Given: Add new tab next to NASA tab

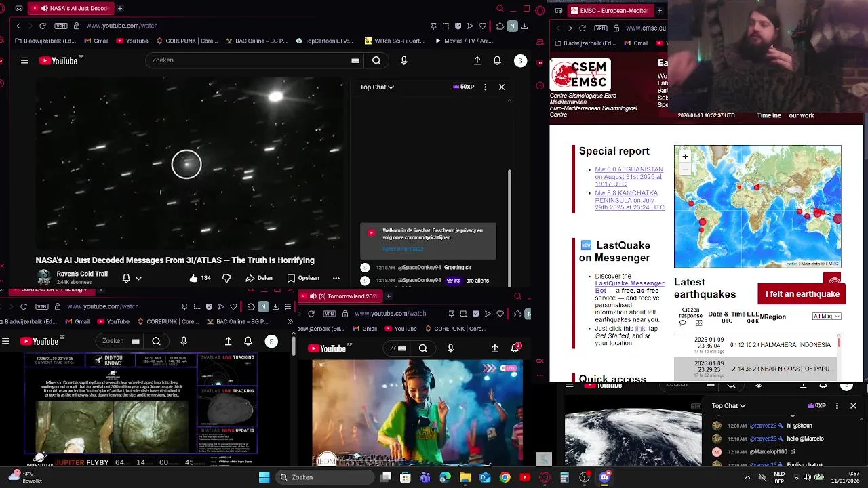Looking at the screenshot, I should pos(119,8).
